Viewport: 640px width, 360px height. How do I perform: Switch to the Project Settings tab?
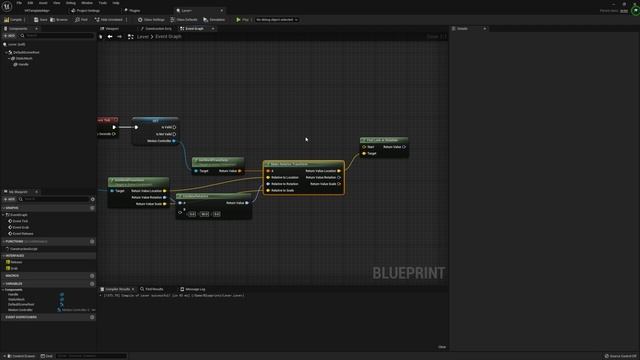pos(86,11)
